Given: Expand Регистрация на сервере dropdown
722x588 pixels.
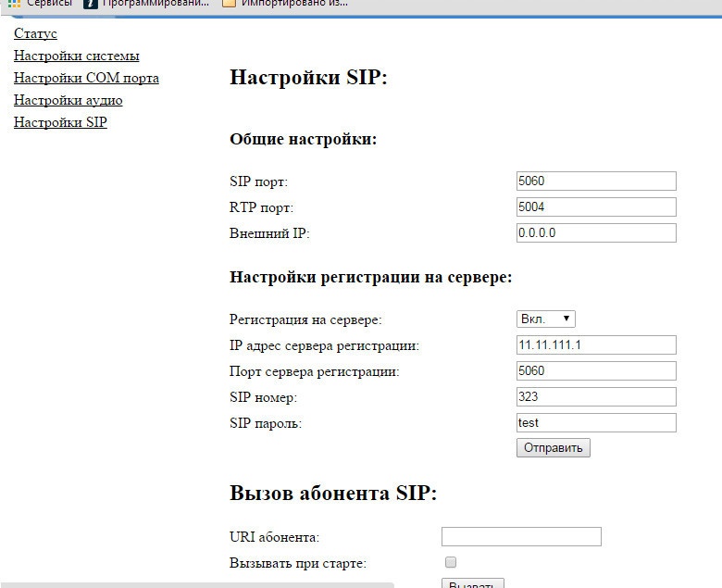Looking at the screenshot, I should (x=545, y=319).
